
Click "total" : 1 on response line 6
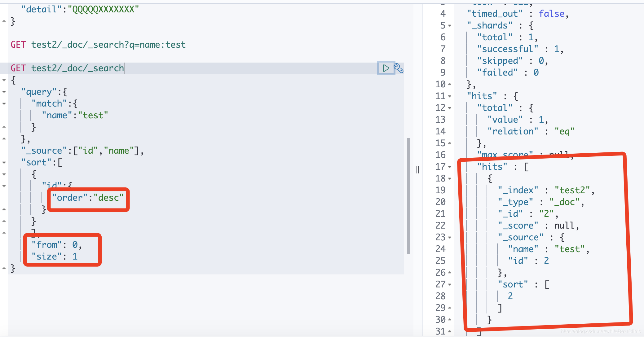click(x=508, y=37)
